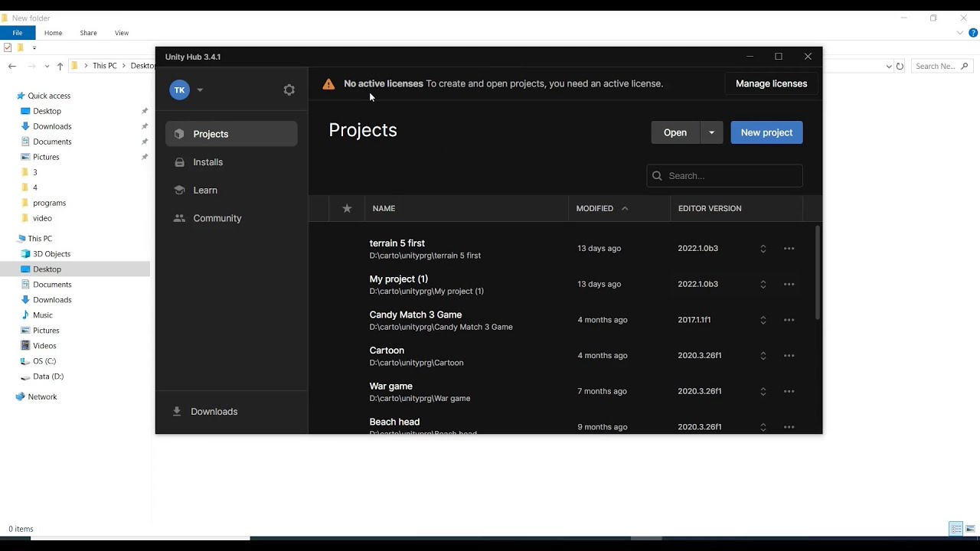
Task: Go to the Installs section
Action: [231, 162]
